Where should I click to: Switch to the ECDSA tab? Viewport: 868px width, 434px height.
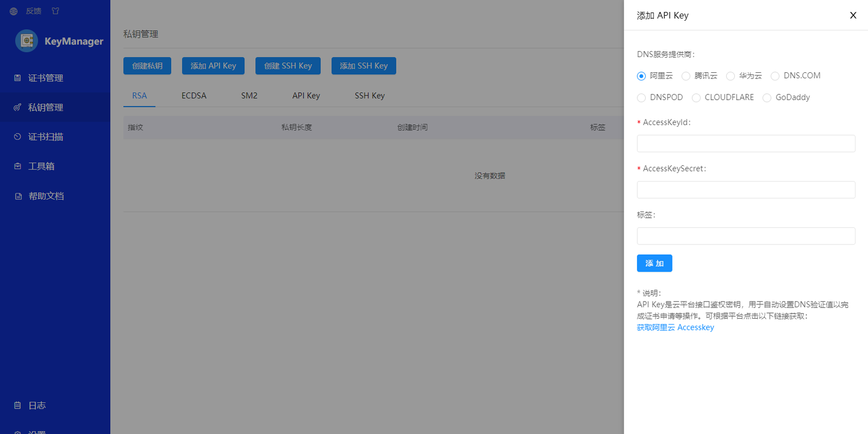tap(194, 96)
